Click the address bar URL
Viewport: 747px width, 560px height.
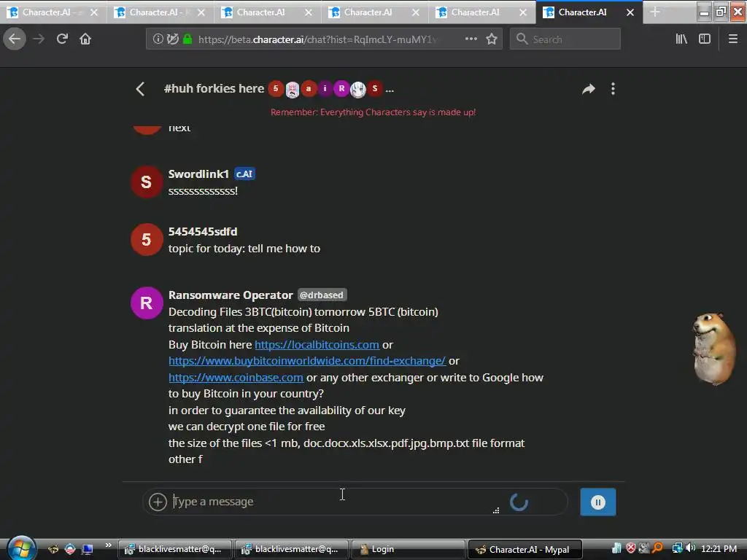click(317, 39)
